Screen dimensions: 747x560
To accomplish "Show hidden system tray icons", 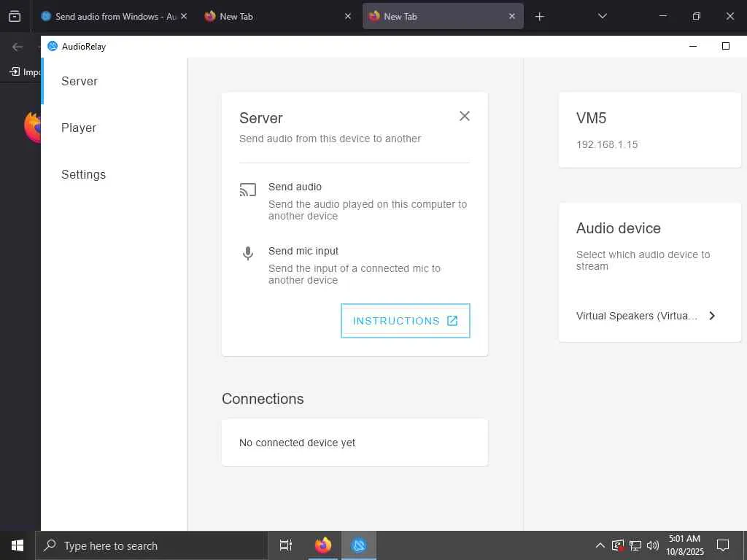I will click(600, 545).
